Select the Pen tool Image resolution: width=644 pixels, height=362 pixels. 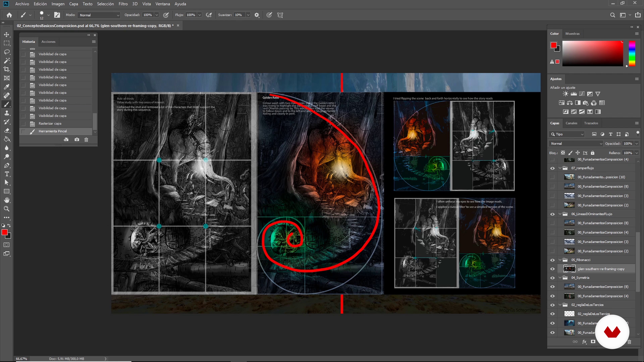[7, 165]
